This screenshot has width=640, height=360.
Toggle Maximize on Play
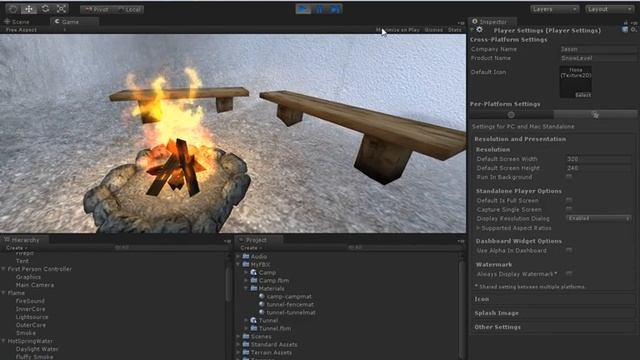[x=398, y=30]
